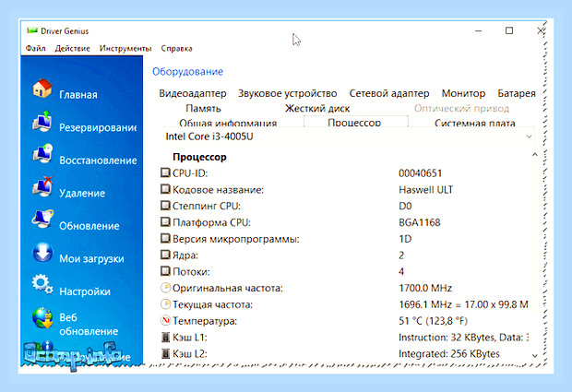The width and height of the screenshot is (572, 392).
Task: Click the chip icon beside Потоки
Action: (165, 271)
